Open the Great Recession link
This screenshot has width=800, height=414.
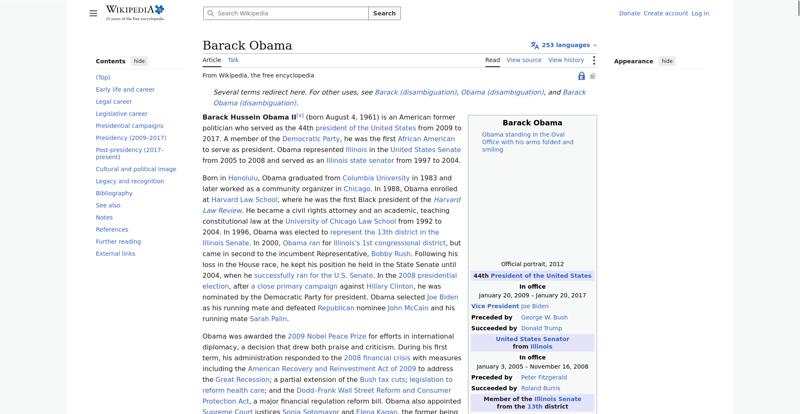tap(242, 379)
